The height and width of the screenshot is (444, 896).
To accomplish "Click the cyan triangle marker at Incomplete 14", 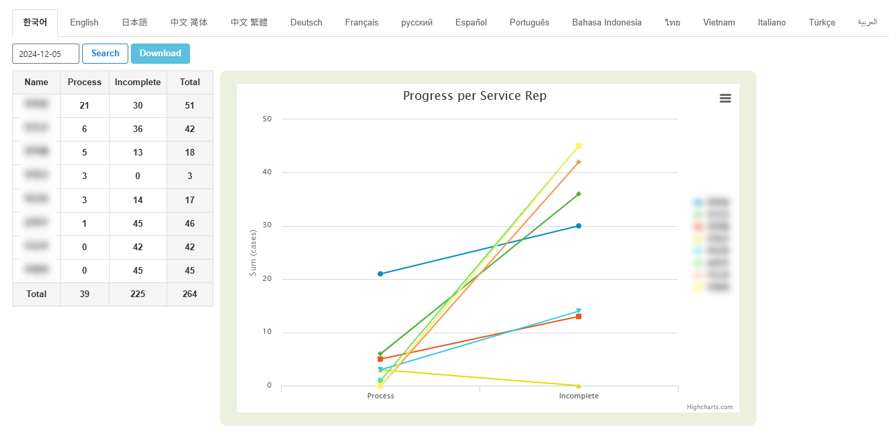I will tap(578, 310).
